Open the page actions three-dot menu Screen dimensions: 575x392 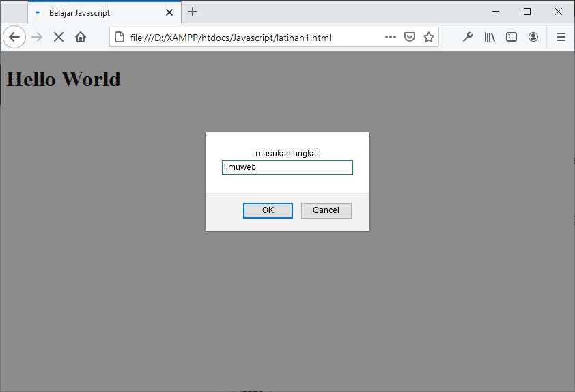pyautogui.click(x=391, y=37)
